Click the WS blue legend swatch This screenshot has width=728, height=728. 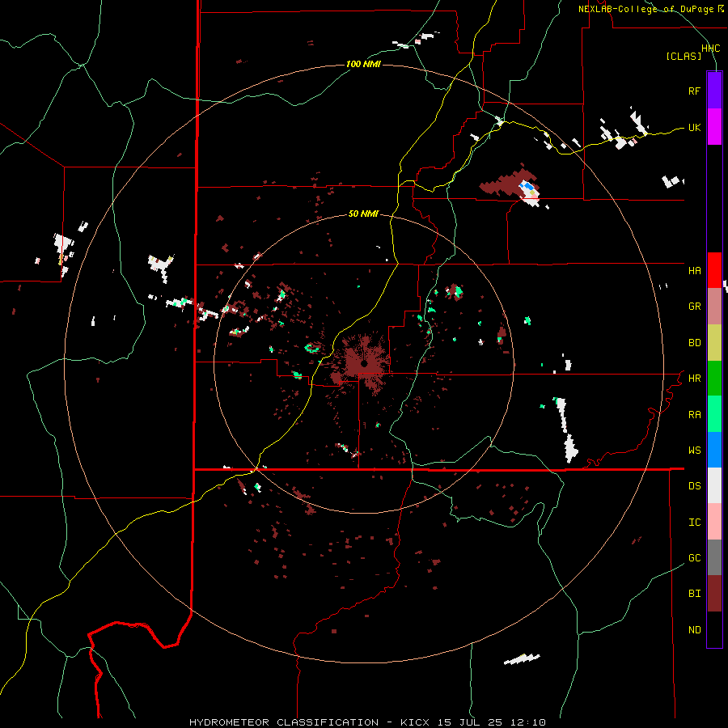(x=714, y=450)
